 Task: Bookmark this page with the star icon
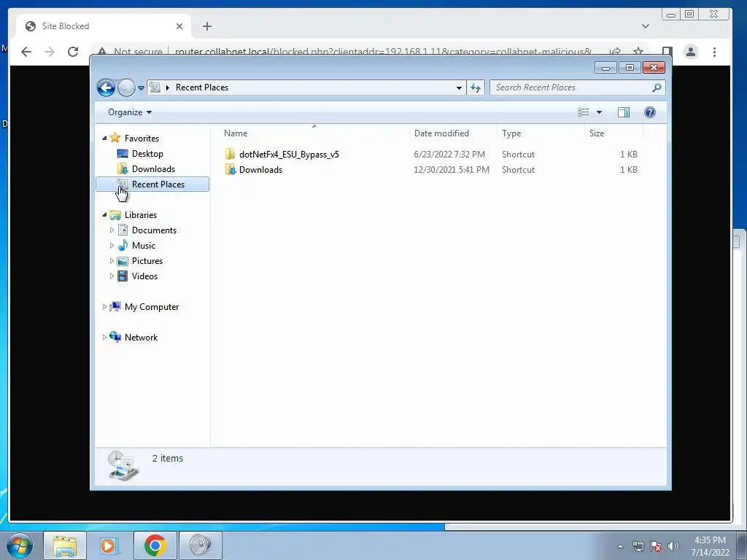click(638, 52)
